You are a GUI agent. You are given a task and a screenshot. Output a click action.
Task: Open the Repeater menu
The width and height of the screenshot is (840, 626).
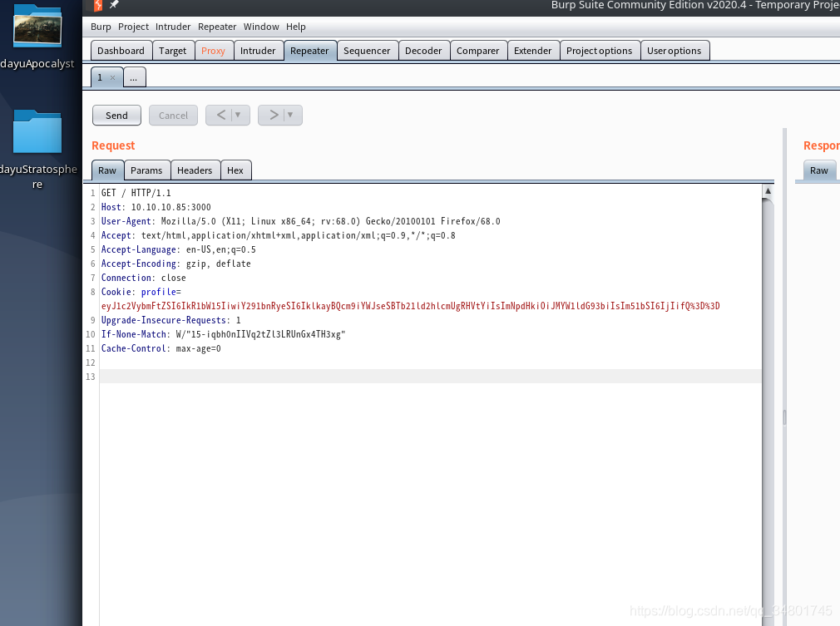click(217, 27)
